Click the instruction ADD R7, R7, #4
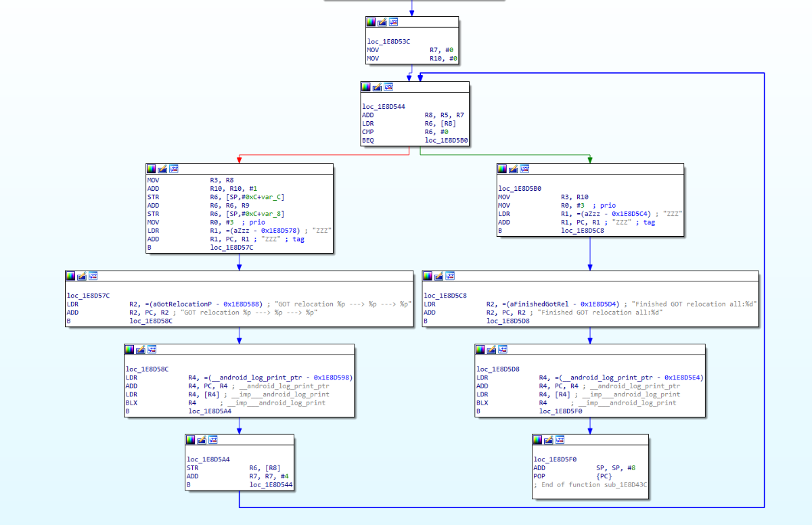812x525 pixels. [x=236, y=476]
